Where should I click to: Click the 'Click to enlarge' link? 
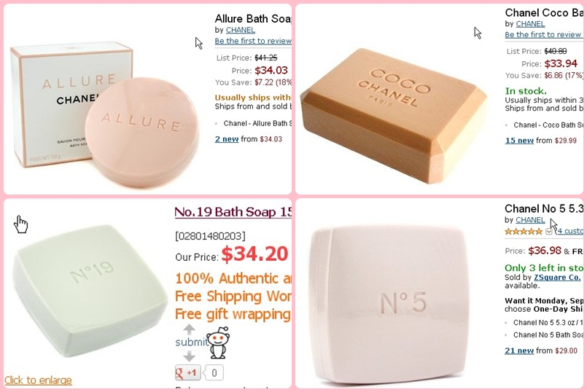38,380
